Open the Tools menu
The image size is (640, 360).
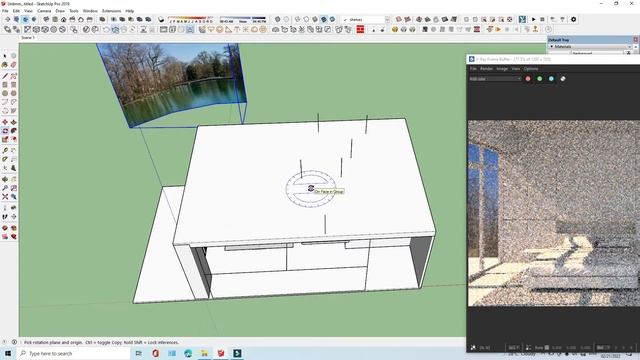coord(74,11)
